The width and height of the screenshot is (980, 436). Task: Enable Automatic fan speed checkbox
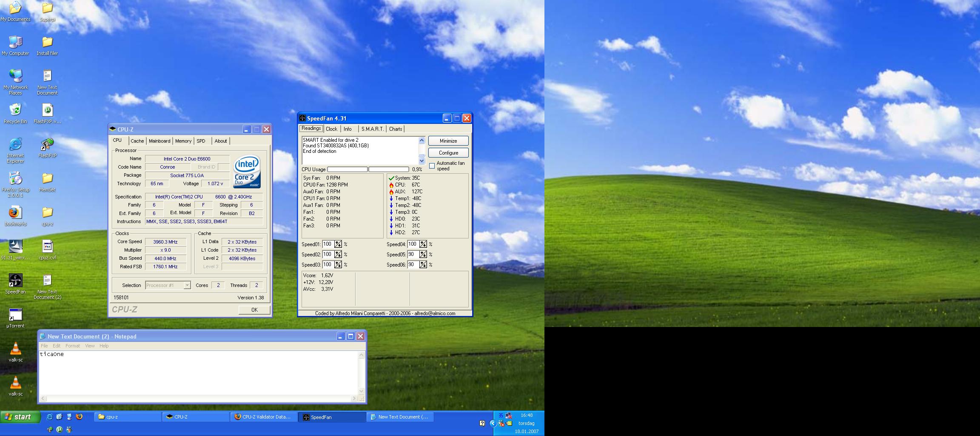[432, 166]
